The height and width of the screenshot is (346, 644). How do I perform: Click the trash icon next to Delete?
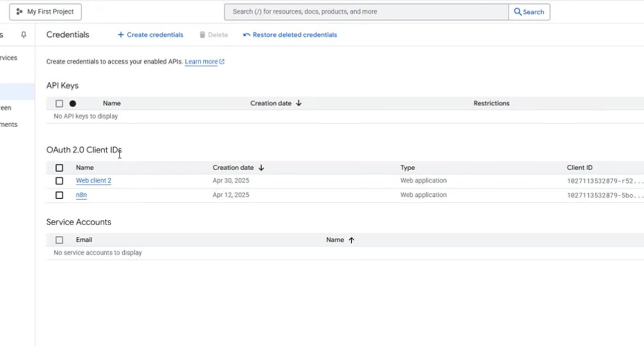(202, 35)
